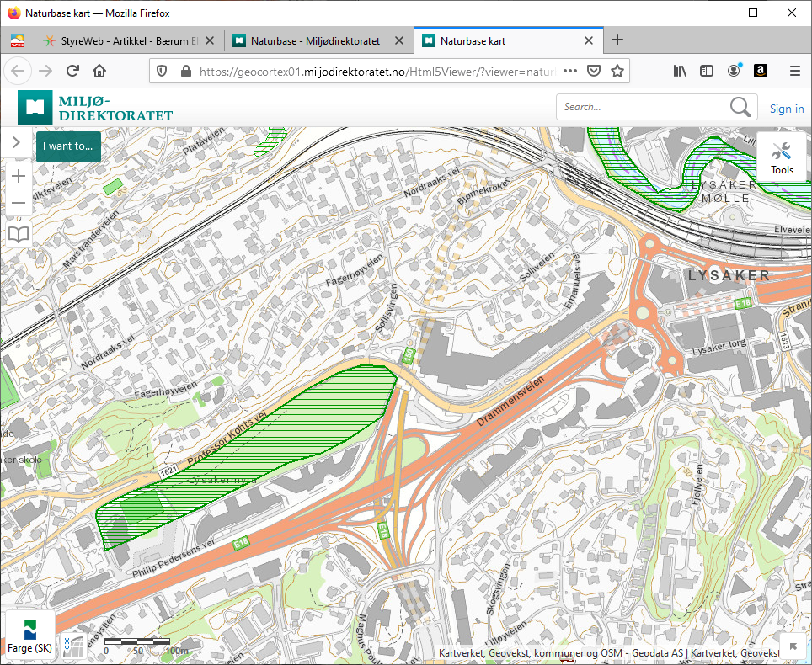Screen dimensions: 812x665
Task: Open the bookmarks book icon
Action: 18,234
